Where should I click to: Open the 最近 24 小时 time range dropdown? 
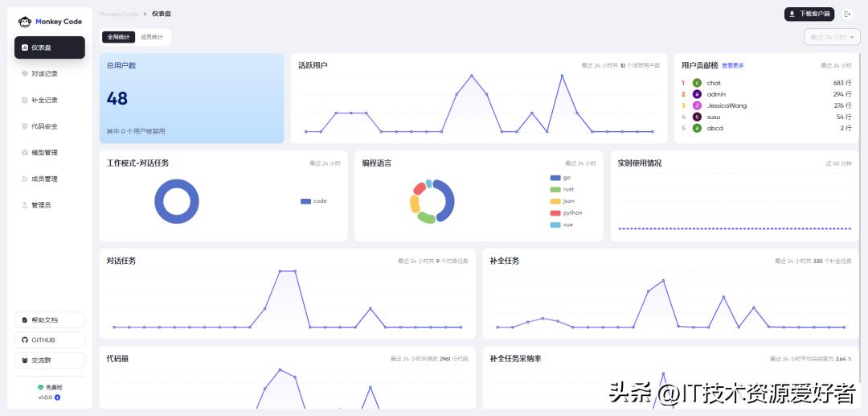pyautogui.click(x=832, y=37)
